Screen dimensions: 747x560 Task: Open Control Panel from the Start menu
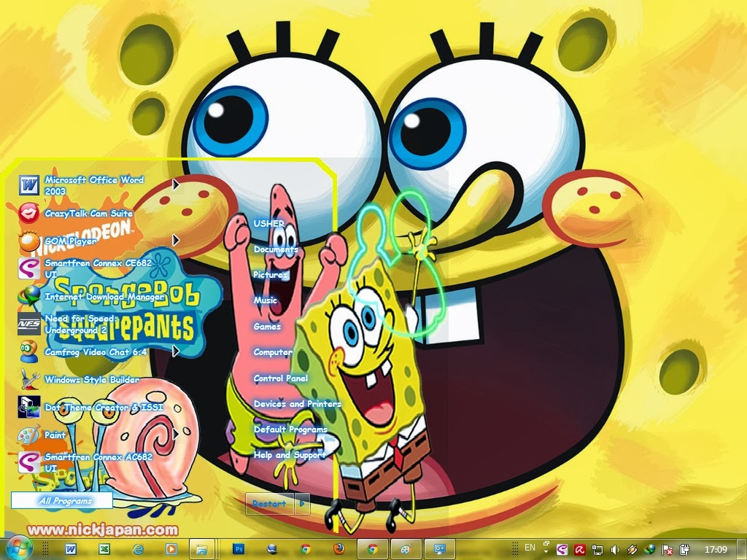tap(280, 378)
